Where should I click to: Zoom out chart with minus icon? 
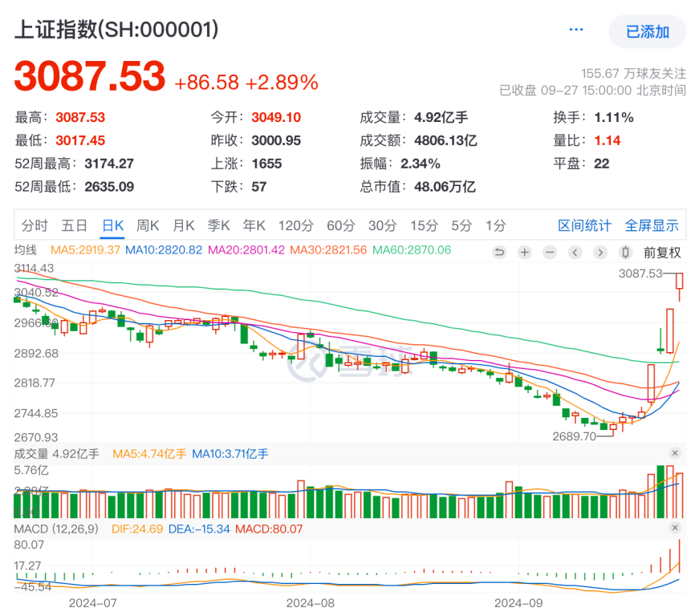point(550,253)
